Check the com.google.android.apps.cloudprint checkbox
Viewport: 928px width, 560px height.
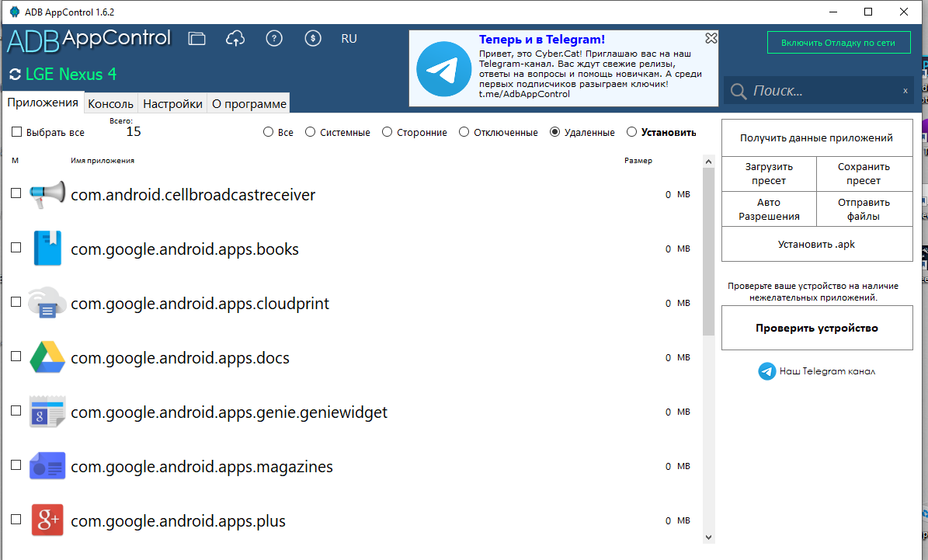pos(16,302)
